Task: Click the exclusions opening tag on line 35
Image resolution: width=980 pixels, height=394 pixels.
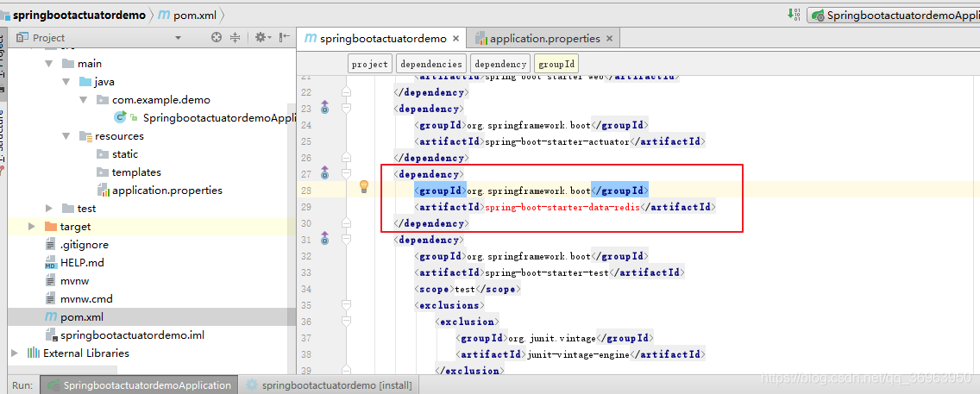Action: 449,305
